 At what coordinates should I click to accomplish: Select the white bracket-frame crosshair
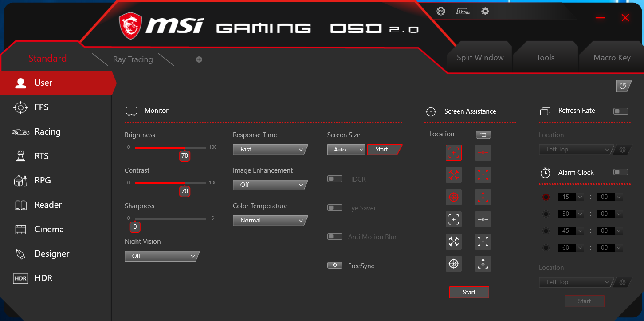tap(454, 219)
